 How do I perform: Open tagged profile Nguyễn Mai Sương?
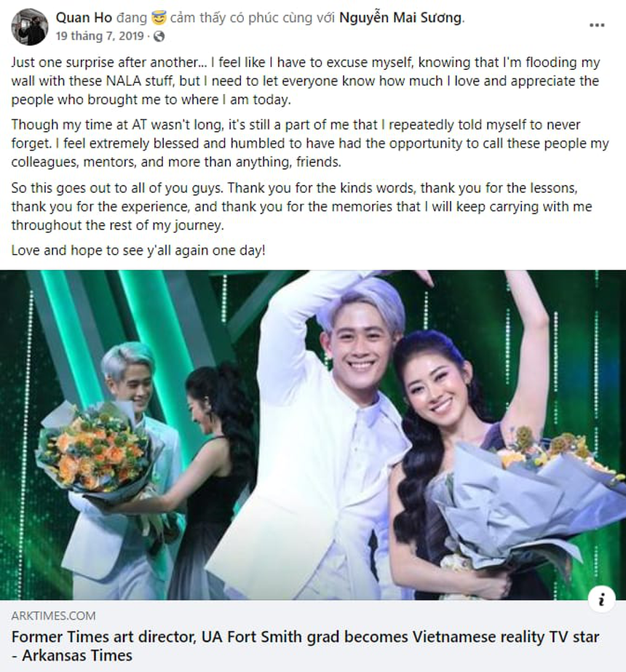401,17
